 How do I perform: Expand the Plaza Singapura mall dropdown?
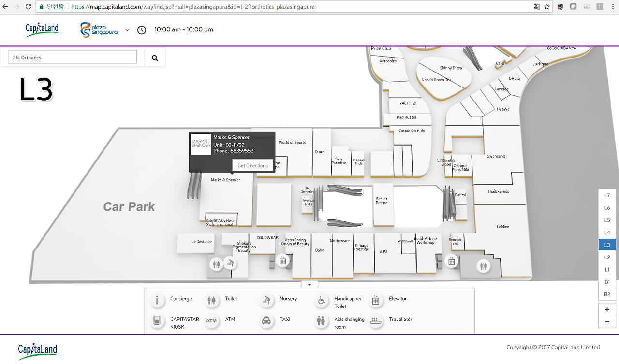point(127,30)
